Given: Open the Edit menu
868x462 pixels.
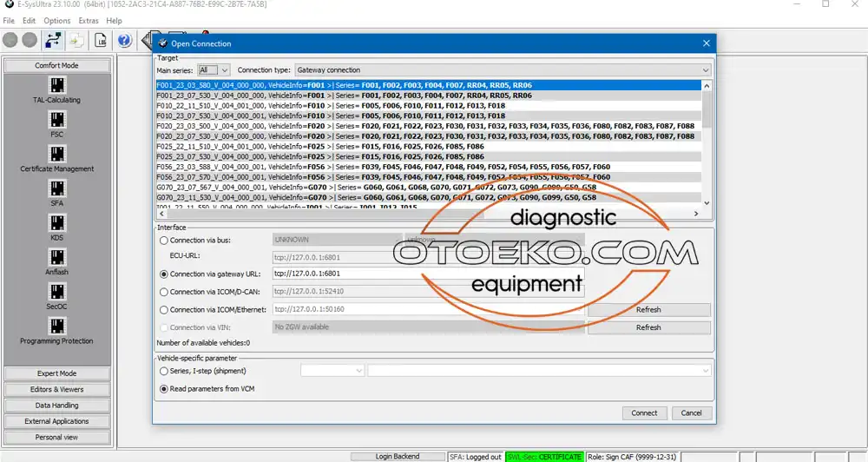Looking at the screenshot, I should [29, 21].
